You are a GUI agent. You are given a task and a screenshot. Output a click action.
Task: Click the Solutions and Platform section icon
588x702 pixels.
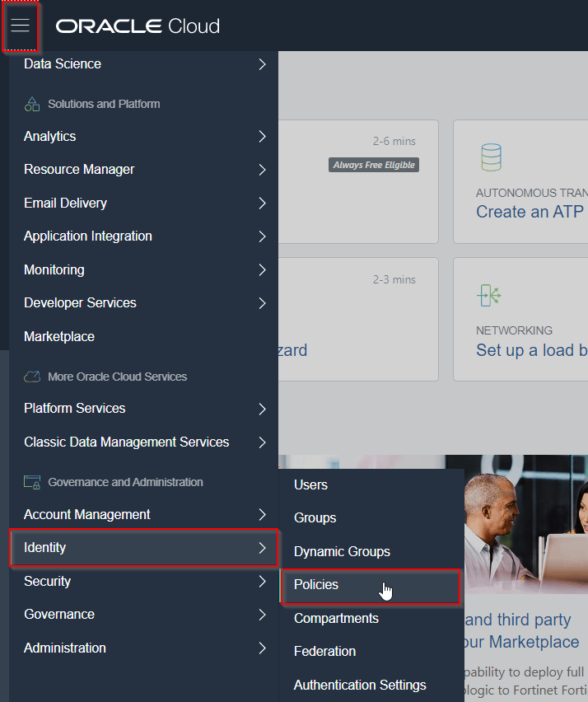[x=34, y=103]
